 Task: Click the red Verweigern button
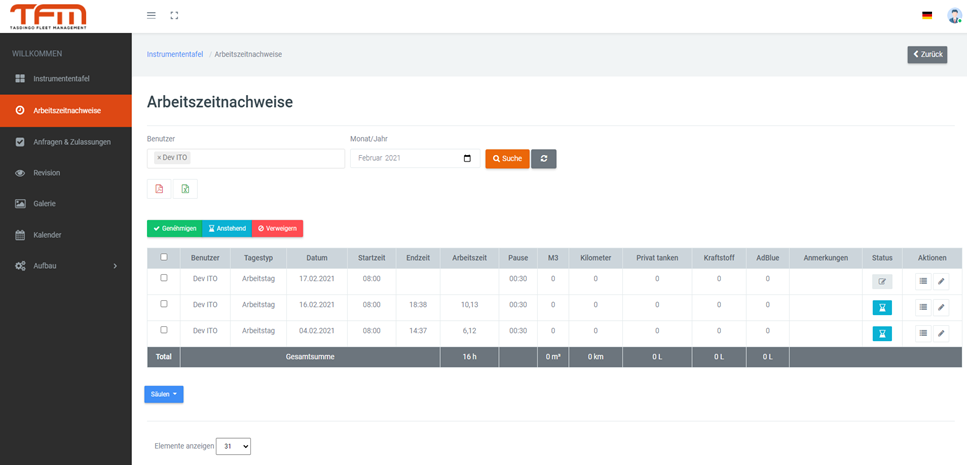(x=278, y=228)
